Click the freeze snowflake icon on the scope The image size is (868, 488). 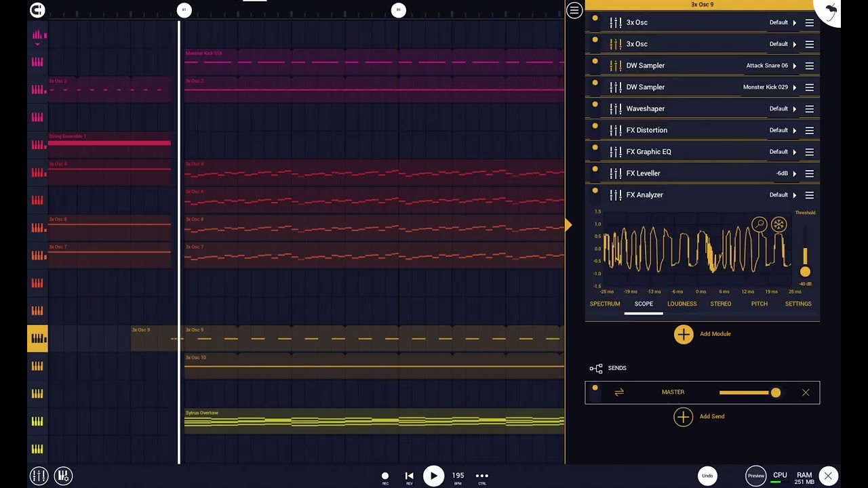coord(778,224)
